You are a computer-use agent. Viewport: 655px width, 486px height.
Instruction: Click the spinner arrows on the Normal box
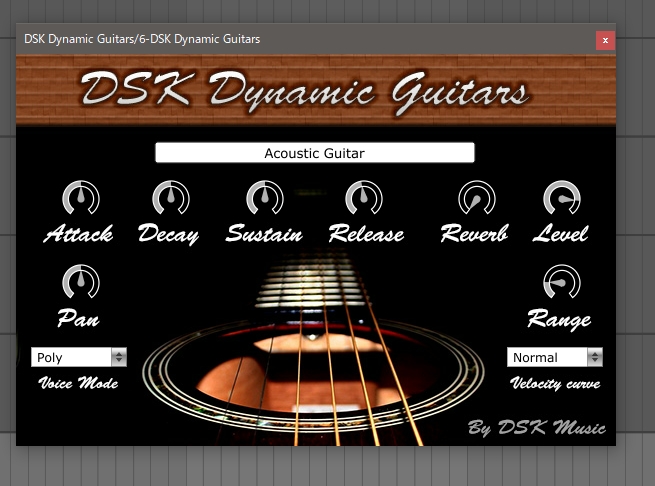coord(595,357)
